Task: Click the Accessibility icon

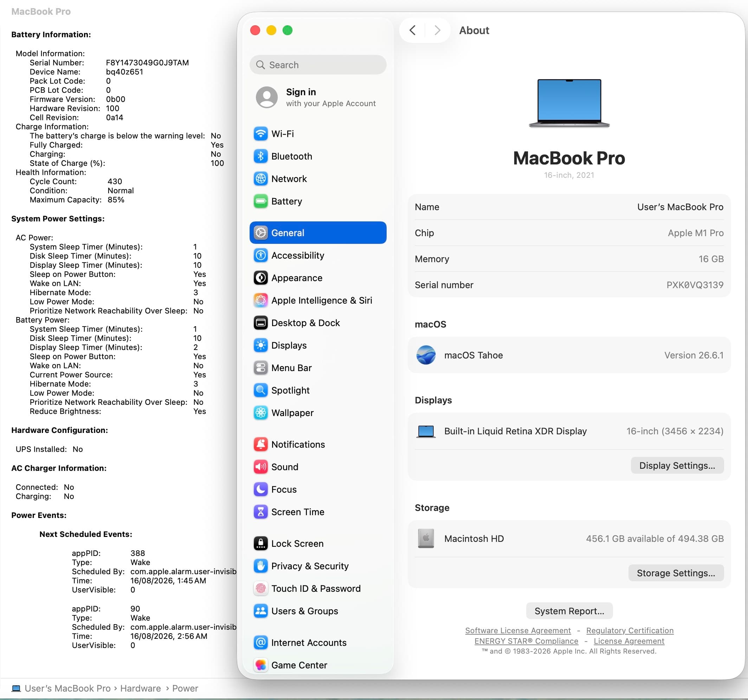Action: coord(260,255)
